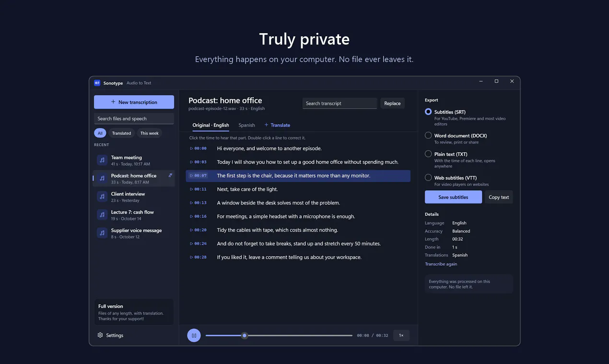This screenshot has height=364, width=609.
Task: Choose Web subtitles (VTT) export format
Action: [x=428, y=178]
